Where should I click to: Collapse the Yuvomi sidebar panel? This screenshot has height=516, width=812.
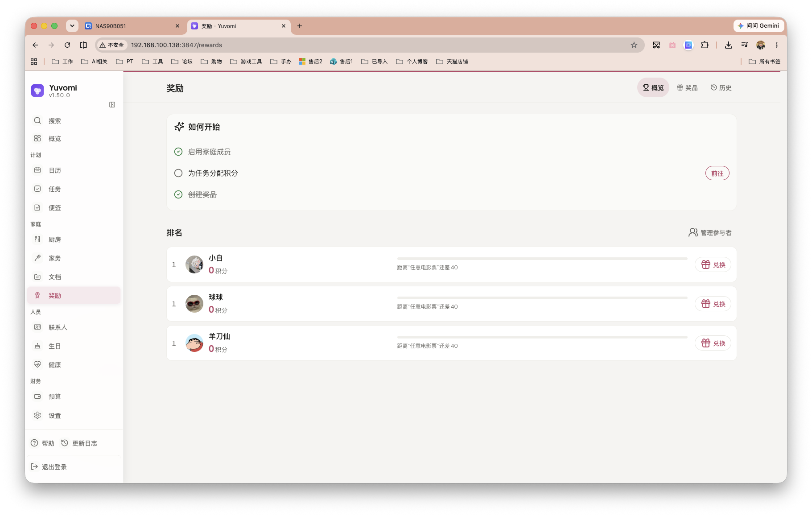112,104
